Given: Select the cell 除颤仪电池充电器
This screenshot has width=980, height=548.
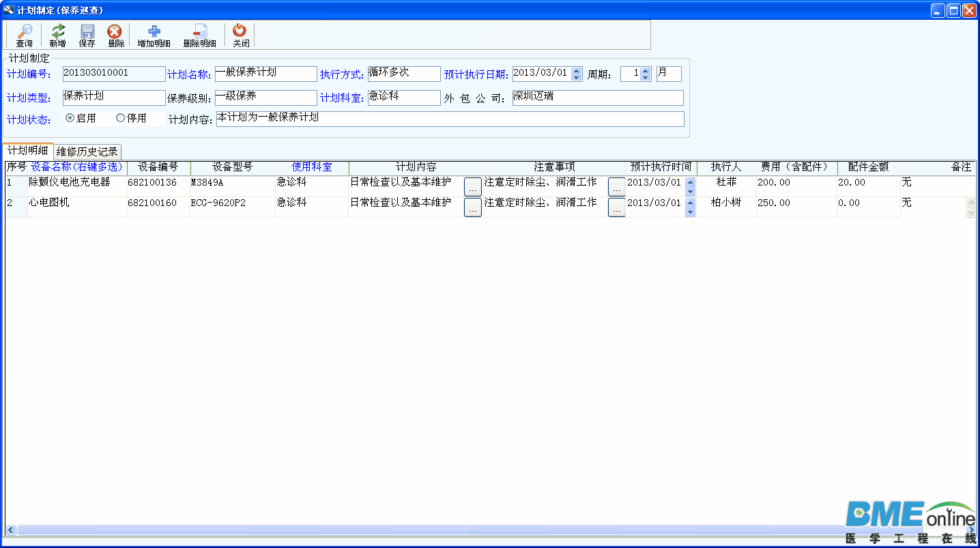Looking at the screenshot, I should [77, 186].
